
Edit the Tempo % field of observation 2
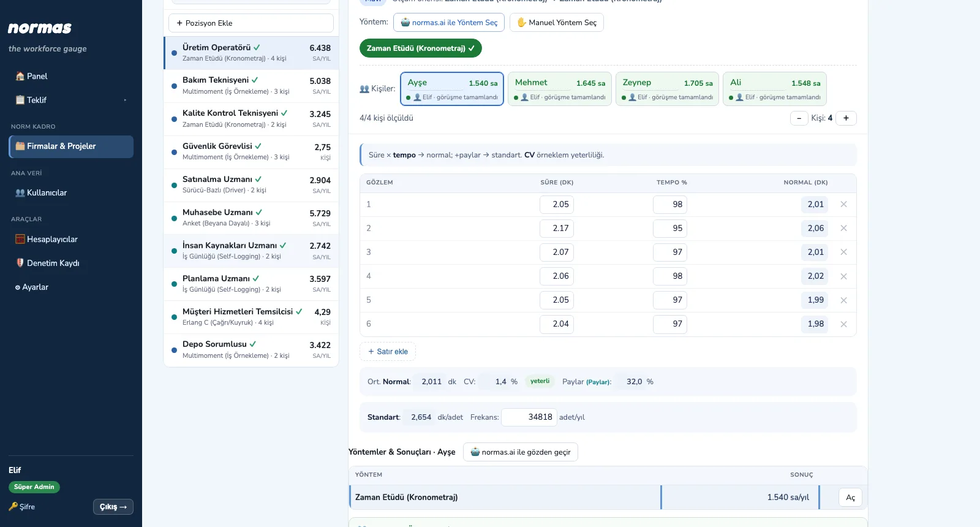670,229
